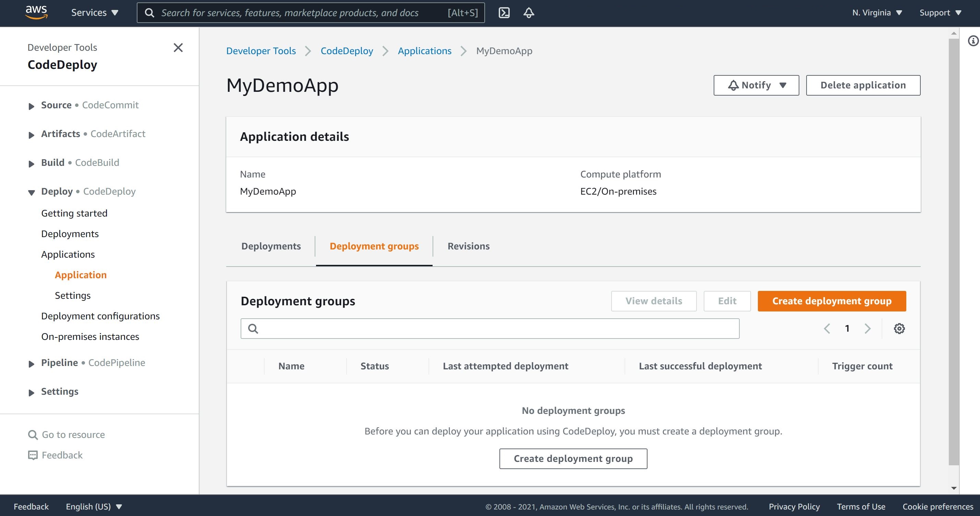Viewport: 980px width, 516px height.
Task: Open the English (US) language selector
Action: 94,506
